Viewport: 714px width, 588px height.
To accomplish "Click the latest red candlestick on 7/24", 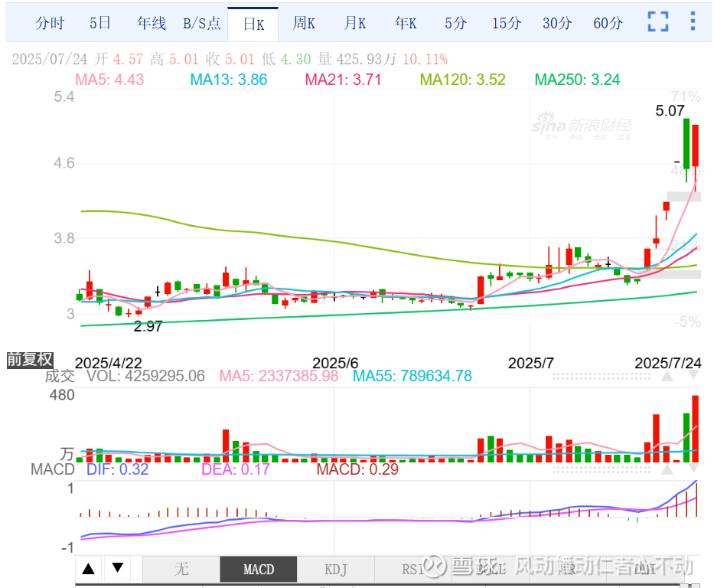I will click(696, 145).
